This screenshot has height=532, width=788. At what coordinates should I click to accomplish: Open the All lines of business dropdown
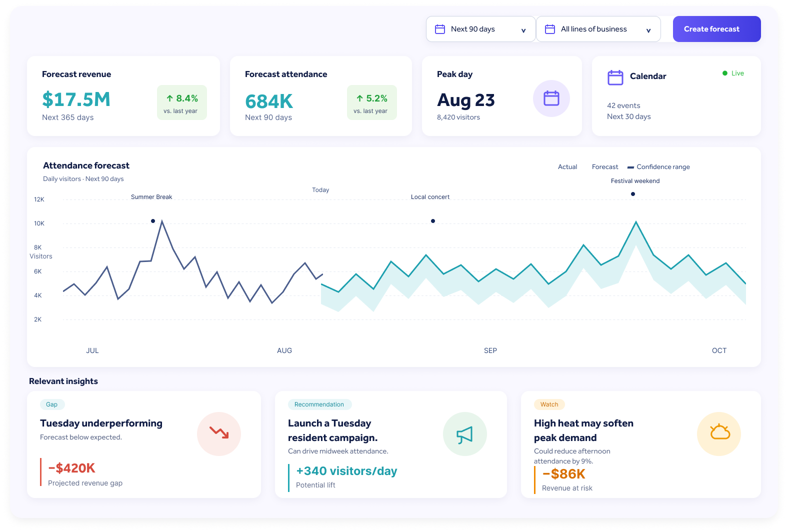coord(598,29)
